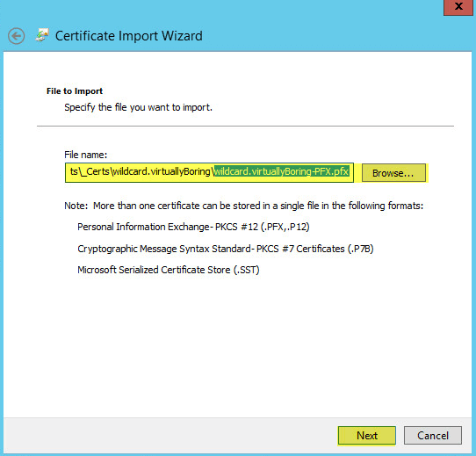Image resolution: width=476 pixels, height=456 pixels.
Task: Click the 'Note: More than one certificate' sentence
Action: coord(244,206)
